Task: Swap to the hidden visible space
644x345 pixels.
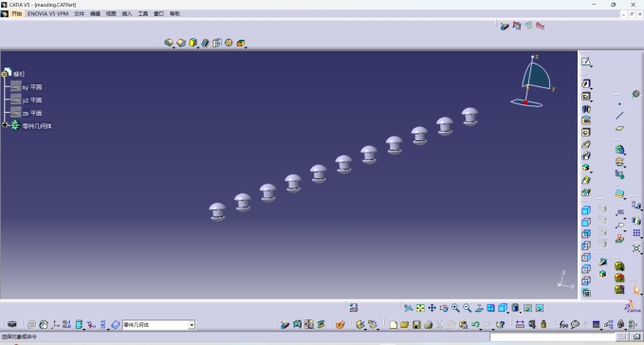Action: [540, 308]
